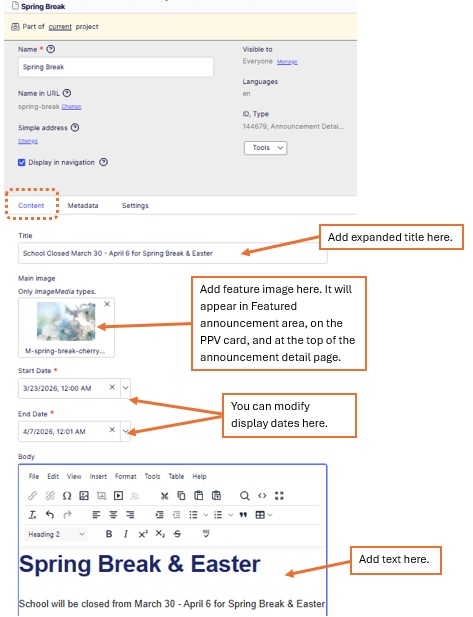
Task: Expand the numbered list style arrow
Action: coord(231,515)
